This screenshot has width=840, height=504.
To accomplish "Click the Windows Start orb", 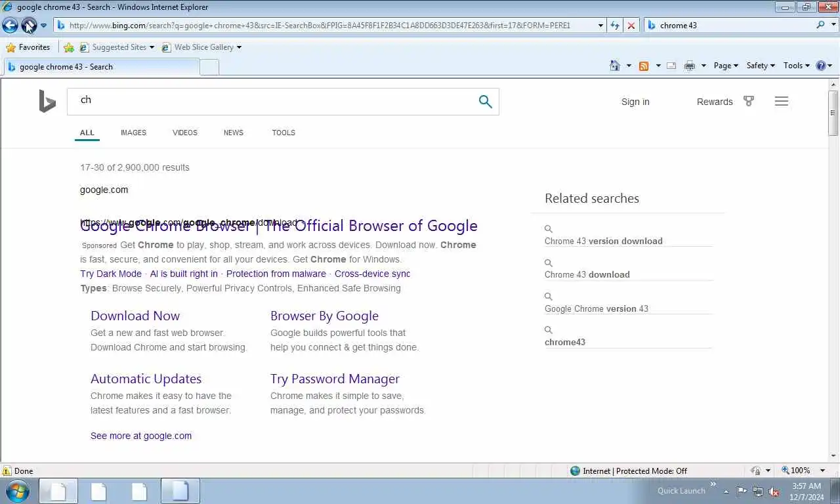I will coord(18,491).
